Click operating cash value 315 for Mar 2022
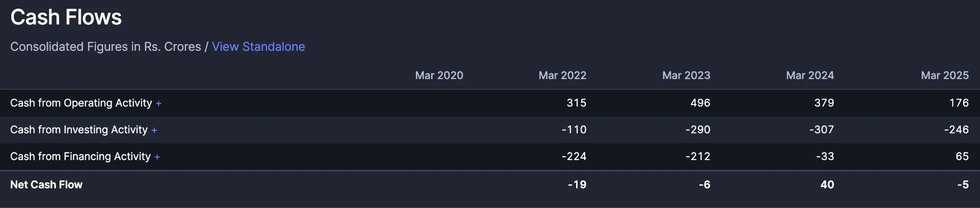Screen dimensions: 980x208 click(576, 103)
